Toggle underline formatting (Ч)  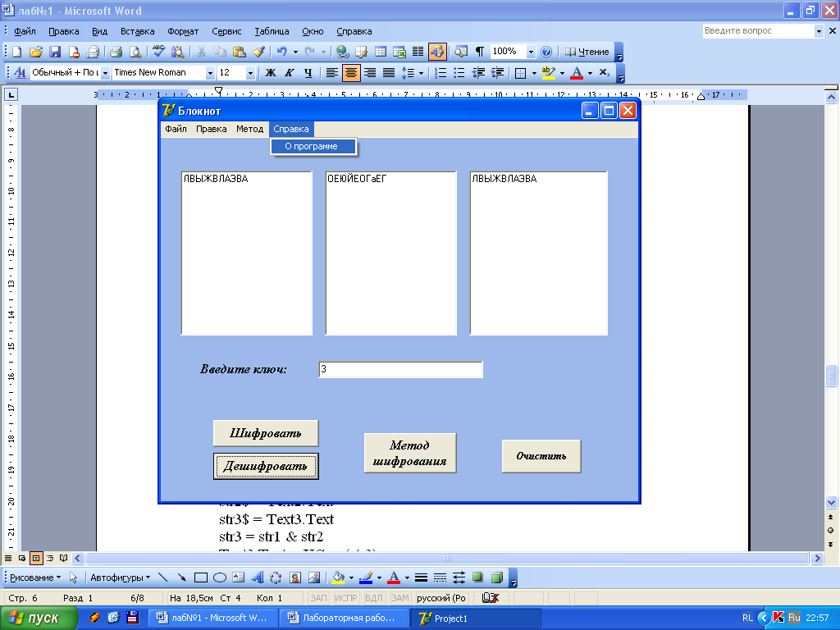[308, 73]
